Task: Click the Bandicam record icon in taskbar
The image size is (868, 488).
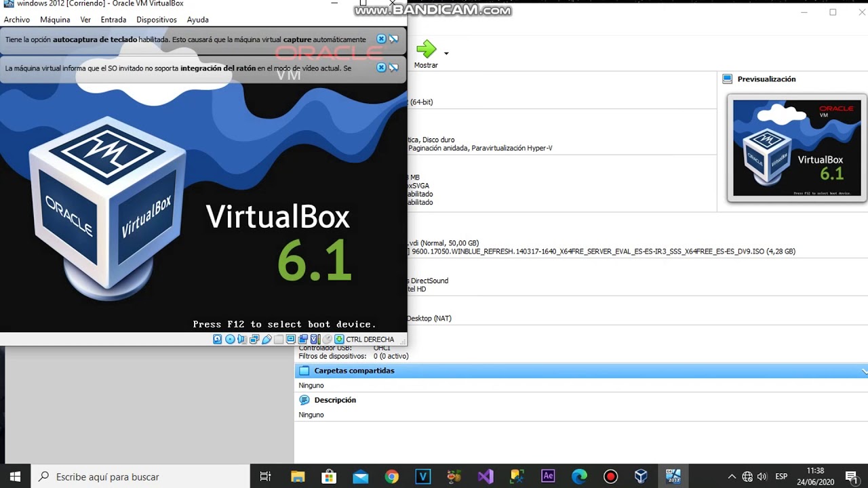Action: pyautogui.click(x=610, y=476)
